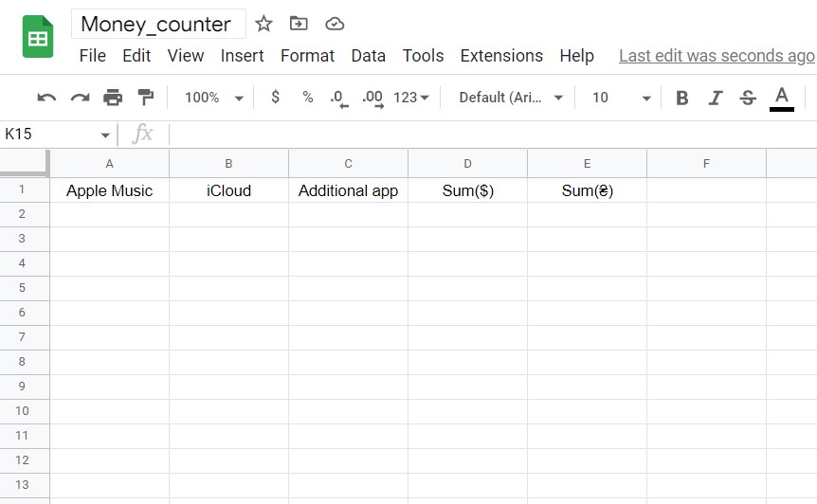Open the File menu

click(x=93, y=56)
